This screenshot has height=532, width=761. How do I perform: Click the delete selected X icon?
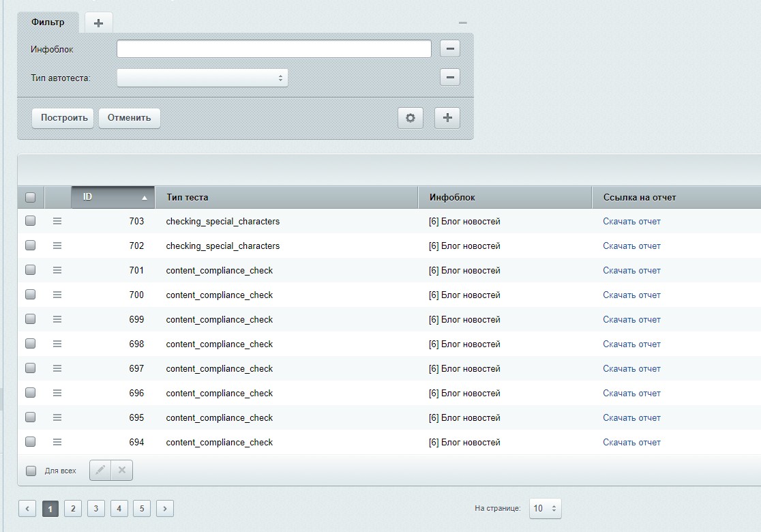(x=122, y=470)
